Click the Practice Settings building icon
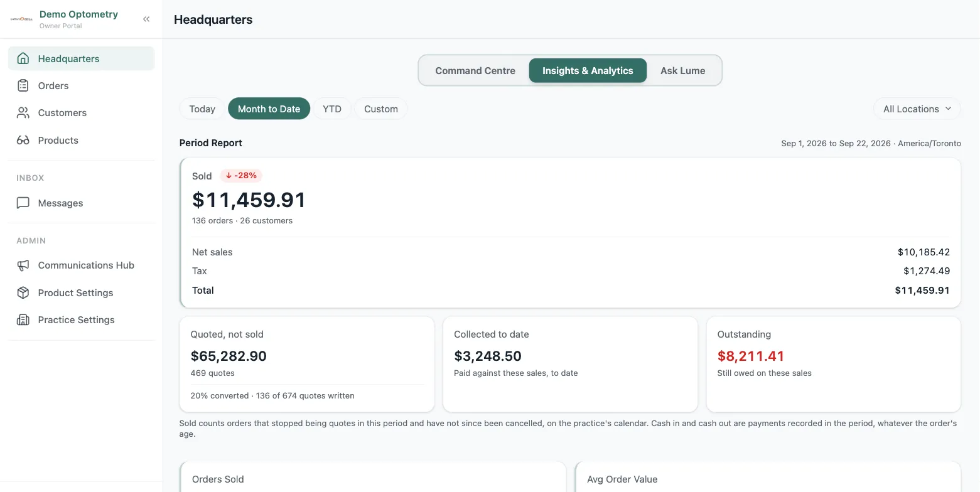Viewport: 980px width, 492px height. click(23, 320)
